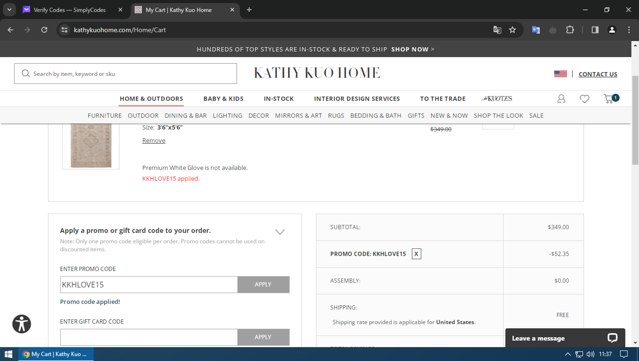Browse the LIGHTING category
The width and height of the screenshot is (639, 361).
coord(227,116)
